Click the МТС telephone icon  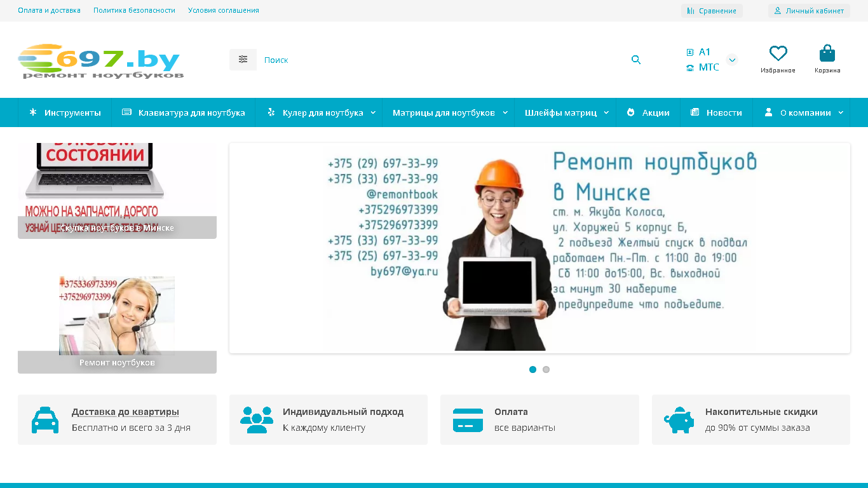(690, 67)
